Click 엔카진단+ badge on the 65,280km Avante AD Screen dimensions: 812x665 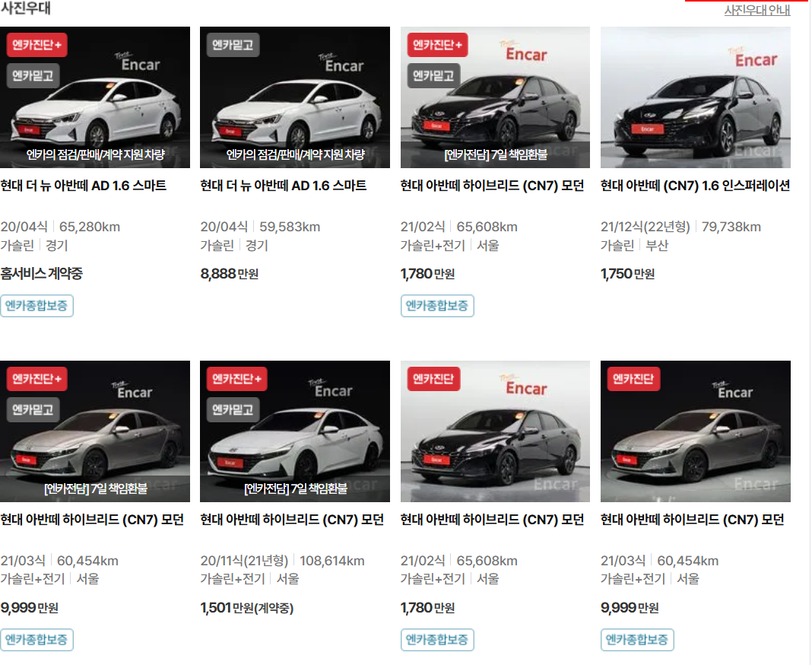(36, 45)
